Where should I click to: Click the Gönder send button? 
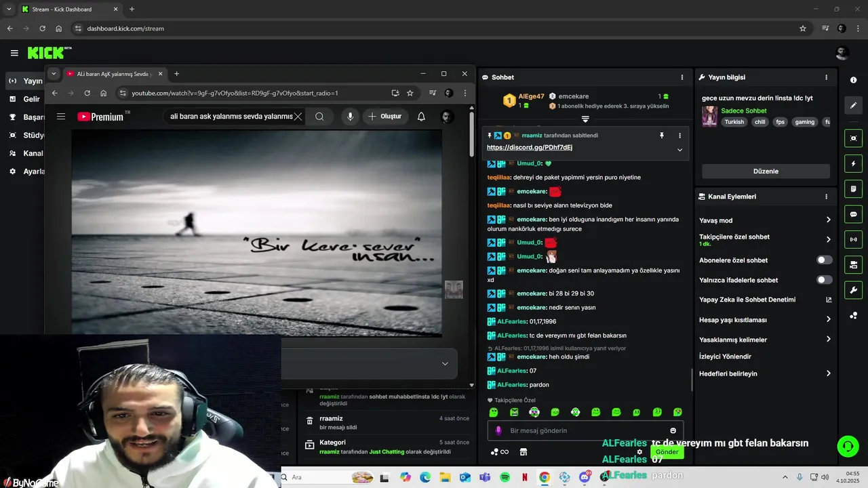(x=667, y=452)
